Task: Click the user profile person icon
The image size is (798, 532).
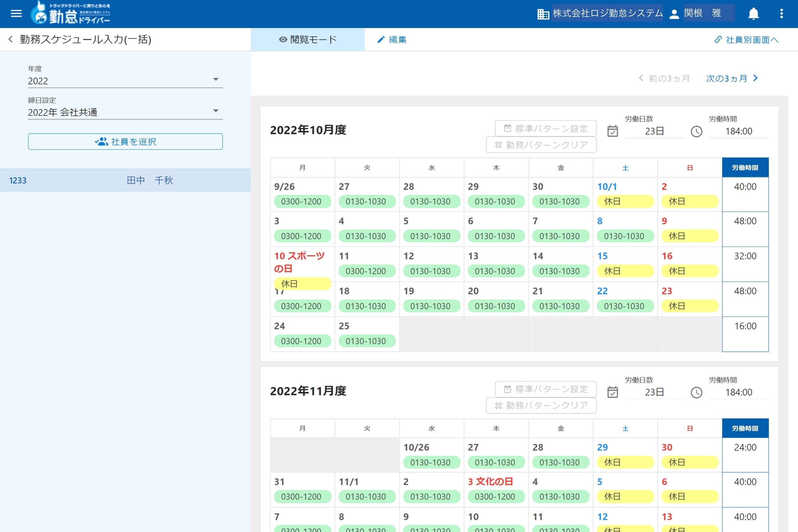Action: [x=674, y=14]
